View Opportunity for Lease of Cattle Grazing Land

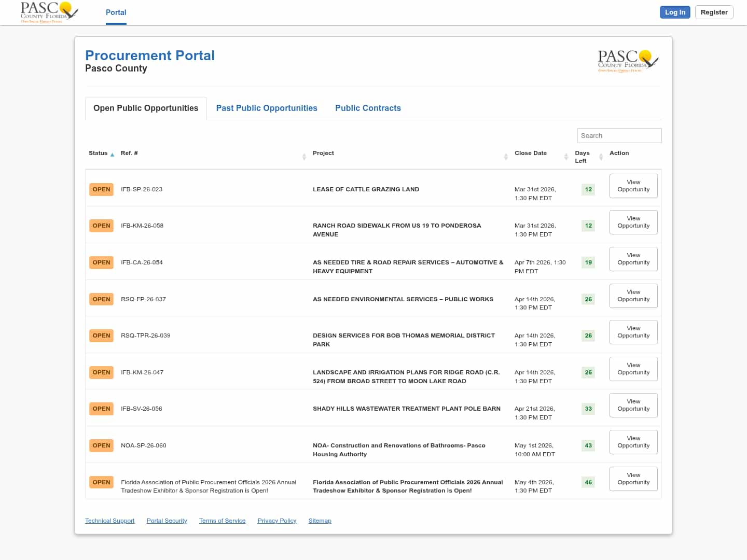pos(633,186)
